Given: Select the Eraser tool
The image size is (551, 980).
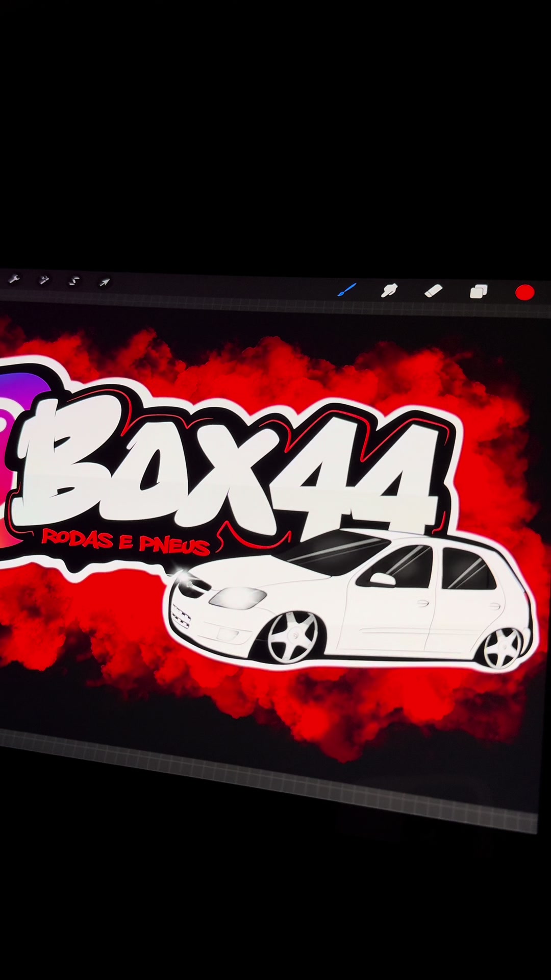Looking at the screenshot, I should [433, 291].
